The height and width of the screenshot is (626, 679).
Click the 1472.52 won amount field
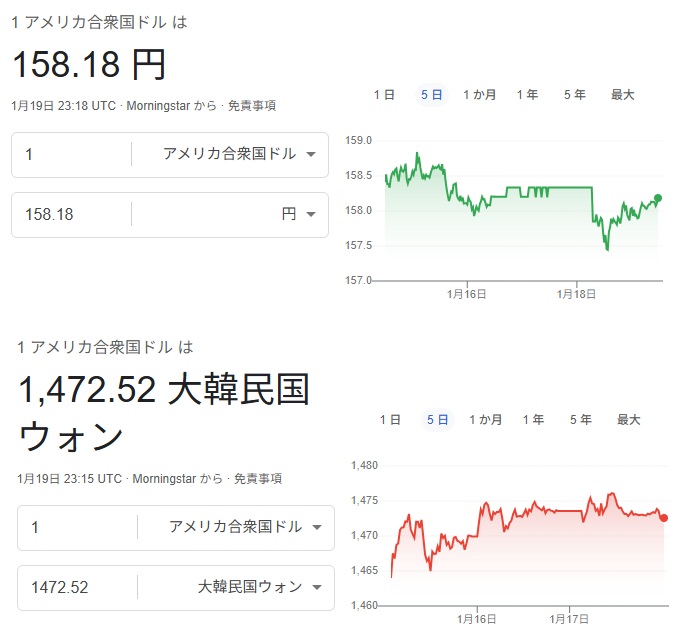click(x=75, y=587)
